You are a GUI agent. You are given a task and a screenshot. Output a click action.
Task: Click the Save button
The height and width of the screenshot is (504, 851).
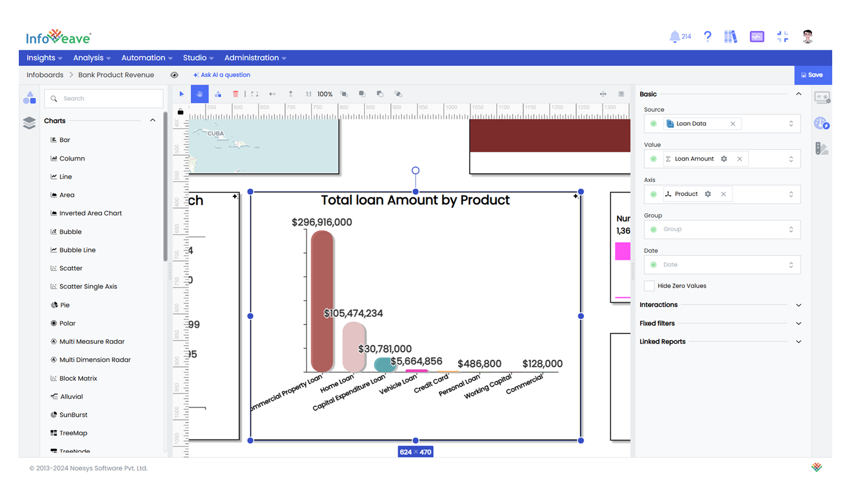[x=813, y=75]
